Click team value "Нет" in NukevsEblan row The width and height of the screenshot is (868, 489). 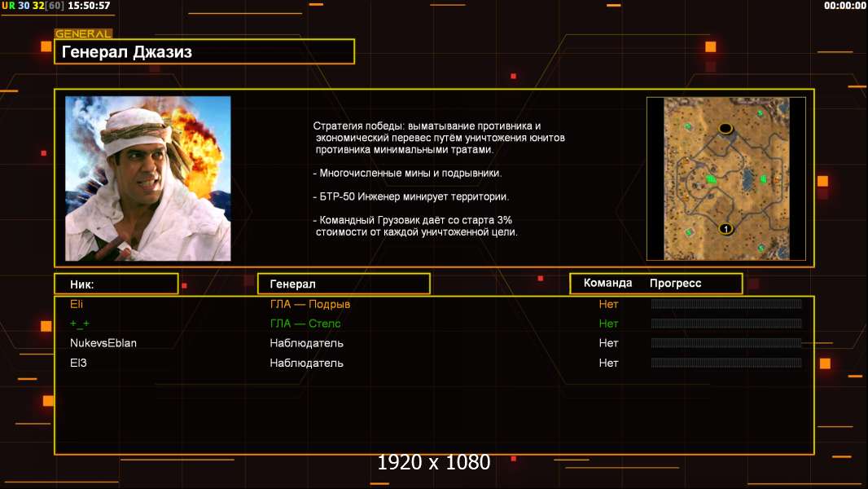click(608, 343)
